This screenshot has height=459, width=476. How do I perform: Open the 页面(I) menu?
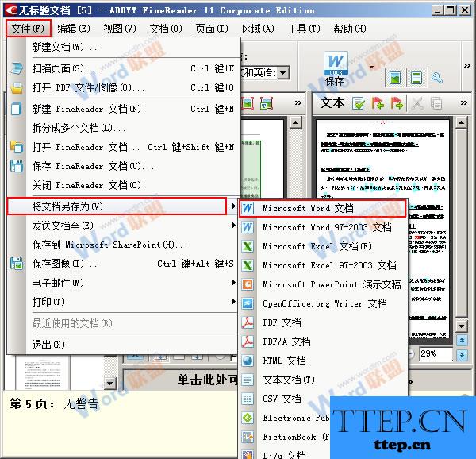[212, 29]
